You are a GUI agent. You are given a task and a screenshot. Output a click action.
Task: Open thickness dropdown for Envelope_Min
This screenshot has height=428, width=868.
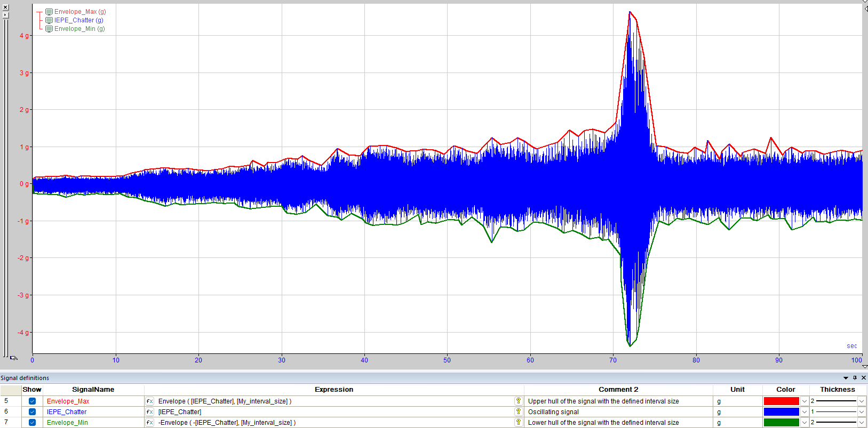(861, 423)
